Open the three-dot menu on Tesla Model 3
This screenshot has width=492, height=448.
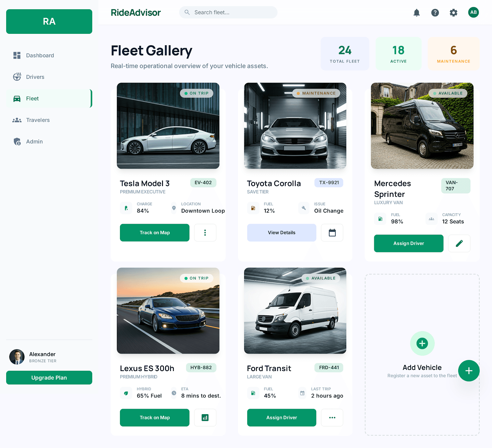coord(205,233)
